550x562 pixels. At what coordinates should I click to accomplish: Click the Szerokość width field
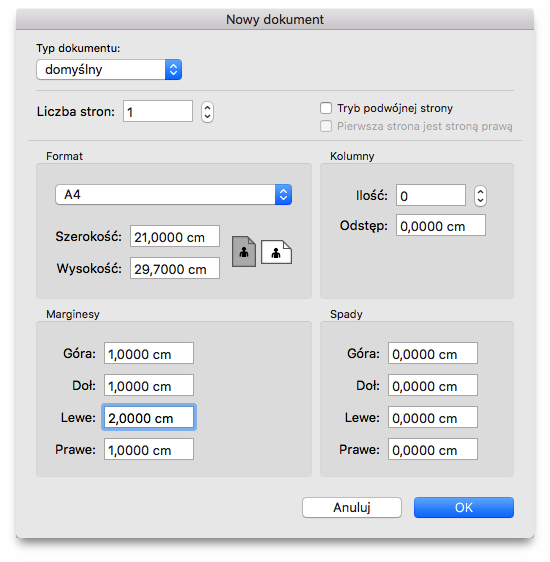click(x=175, y=236)
